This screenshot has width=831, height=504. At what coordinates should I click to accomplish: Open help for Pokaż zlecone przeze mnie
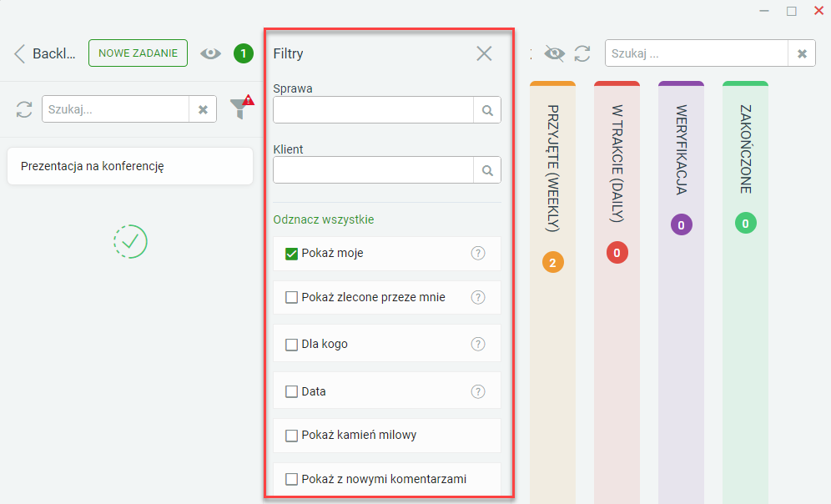478,297
